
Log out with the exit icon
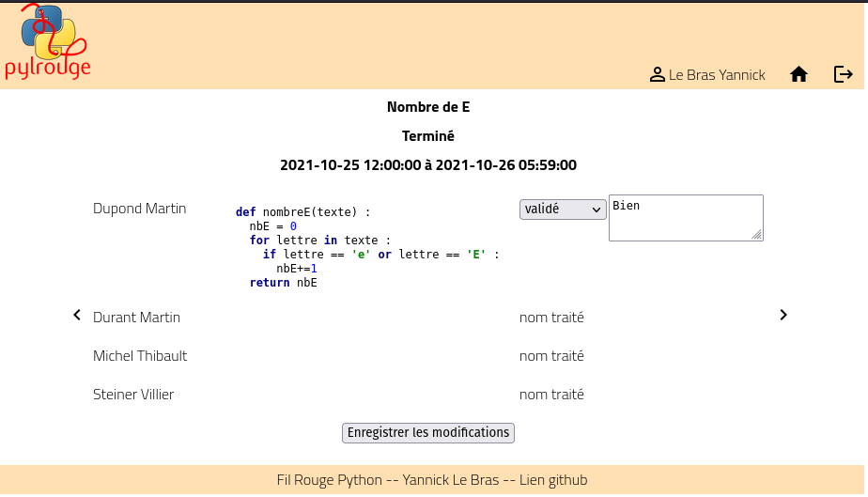(843, 74)
